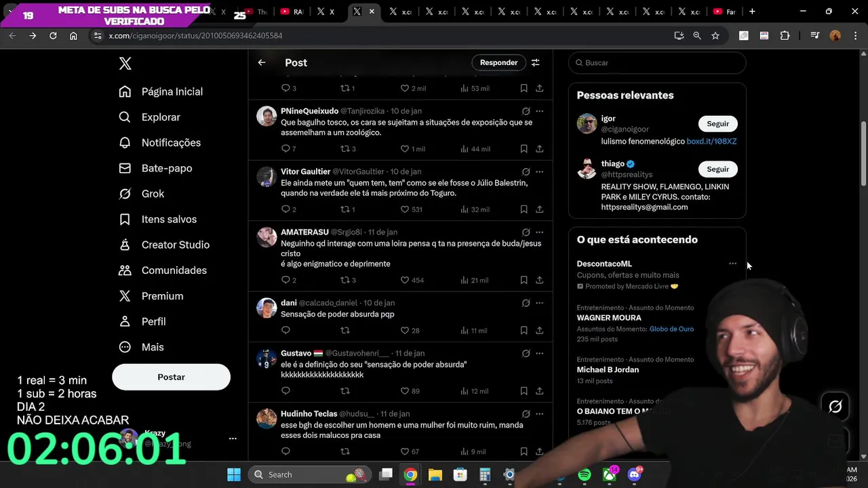This screenshot has width=868, height=488.
Task: Like Hudinho Teclas's post
Action: click(405, 451)
